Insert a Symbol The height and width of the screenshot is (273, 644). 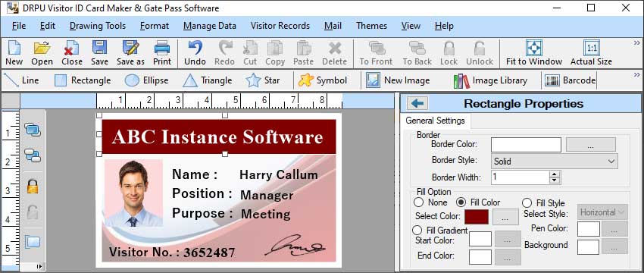323,80
